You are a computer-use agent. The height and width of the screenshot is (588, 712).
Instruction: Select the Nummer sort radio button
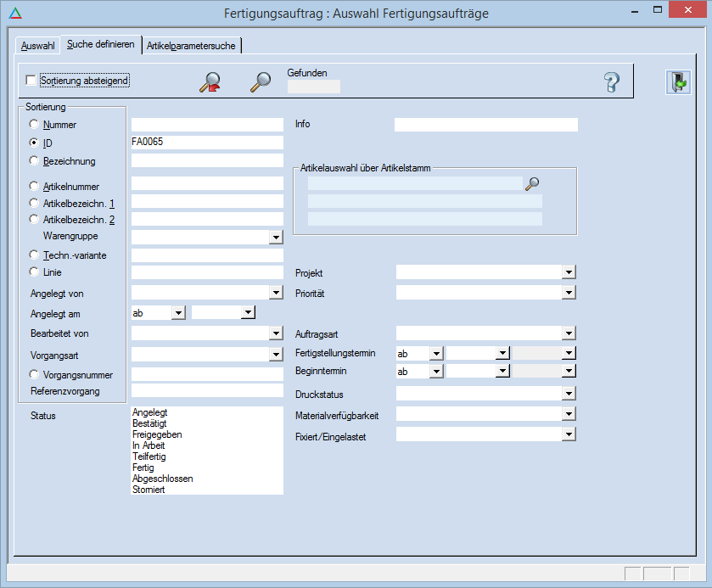34,125
